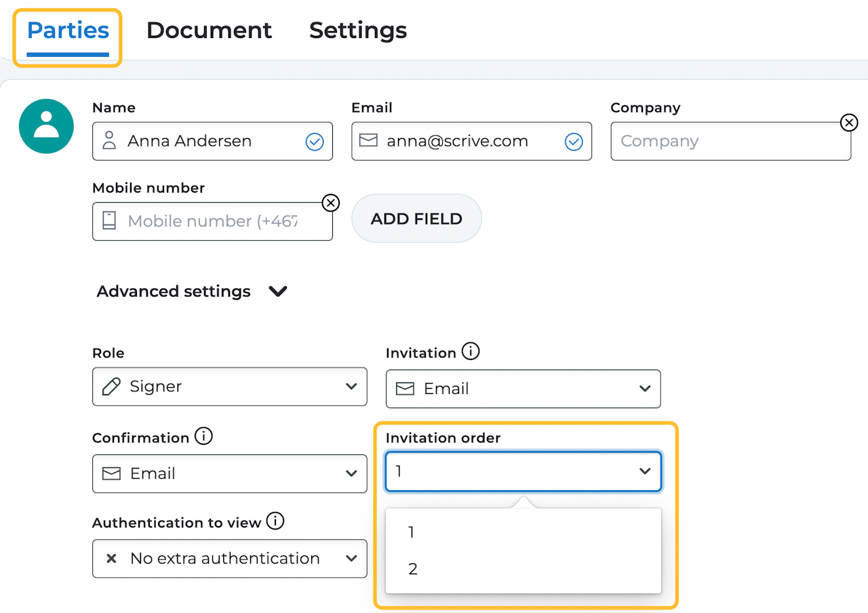Click the blue checkmark in the Email field

[574, 141]
